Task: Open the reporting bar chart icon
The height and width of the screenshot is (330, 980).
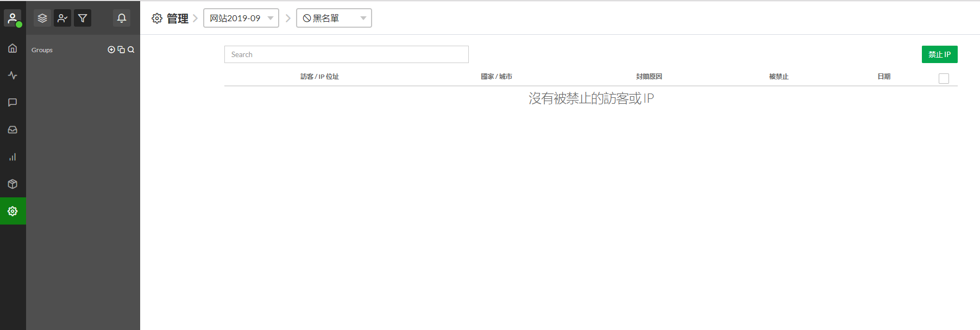Action: [x=12, y=157]
